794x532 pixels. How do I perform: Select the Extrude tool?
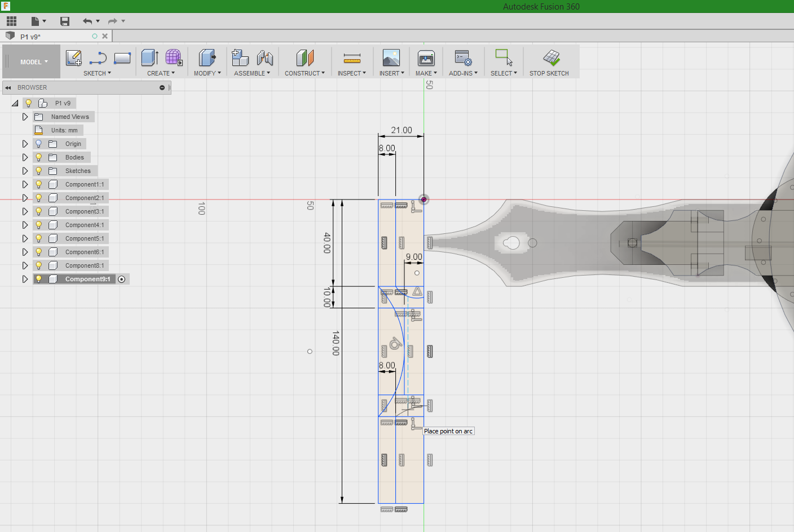pyautogui.click(x=149, y=58)
